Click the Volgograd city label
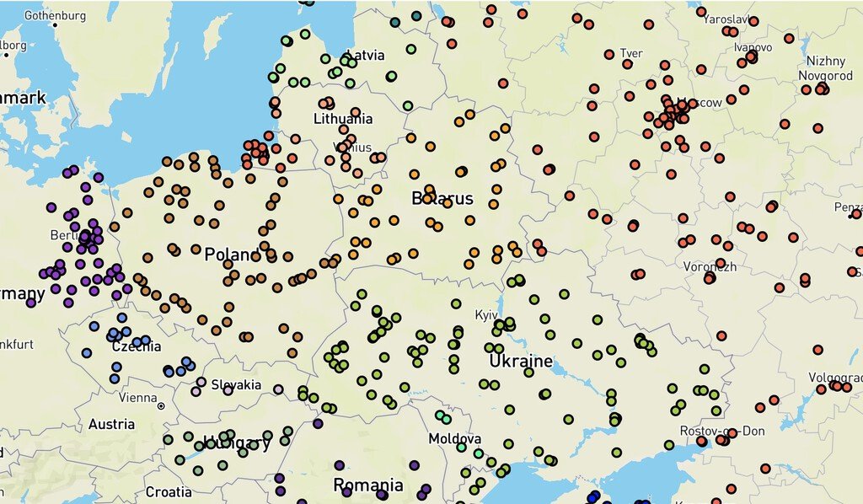 (x=835, y=376)
